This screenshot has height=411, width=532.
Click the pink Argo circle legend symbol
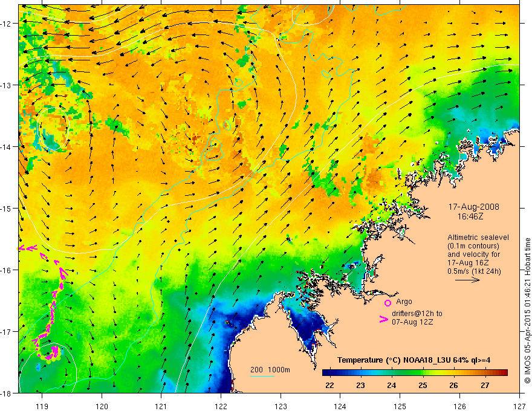point(388,303)
